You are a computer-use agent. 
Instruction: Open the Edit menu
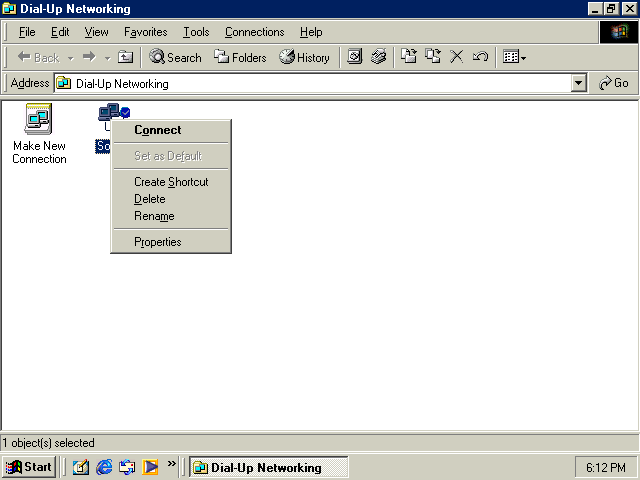point(60,32)
